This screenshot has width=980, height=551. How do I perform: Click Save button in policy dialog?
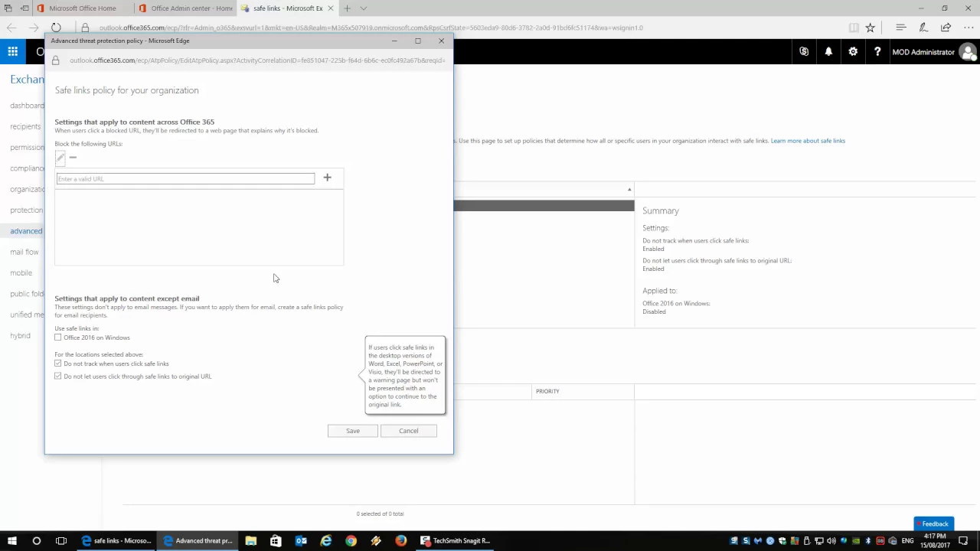[x=352, y=431]
